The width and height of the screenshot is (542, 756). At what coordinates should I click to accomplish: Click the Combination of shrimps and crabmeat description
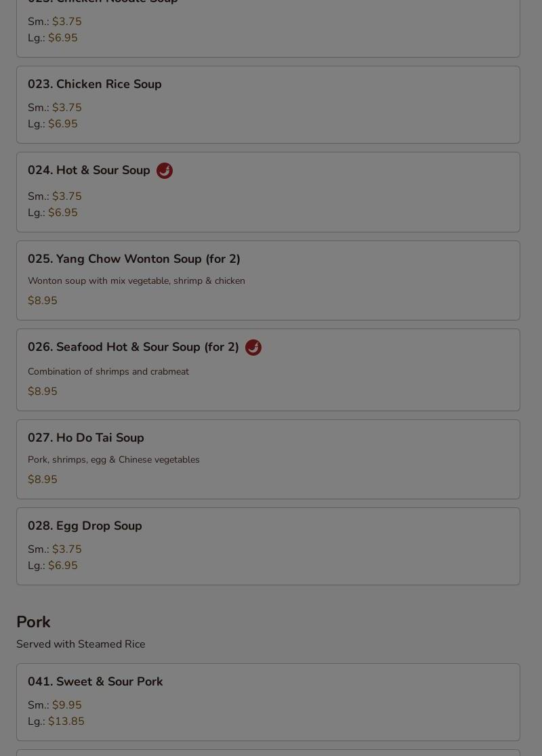pyautogui.click(x=108, y=372)
